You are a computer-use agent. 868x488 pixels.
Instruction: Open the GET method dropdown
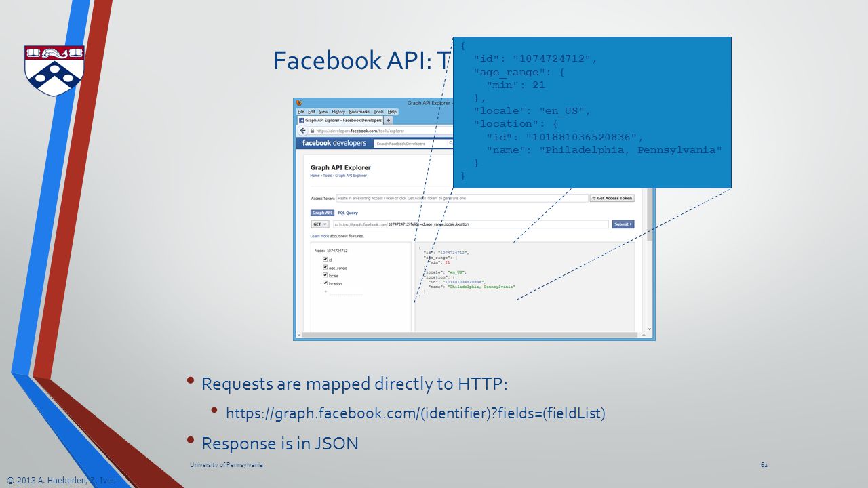(320, 224)
